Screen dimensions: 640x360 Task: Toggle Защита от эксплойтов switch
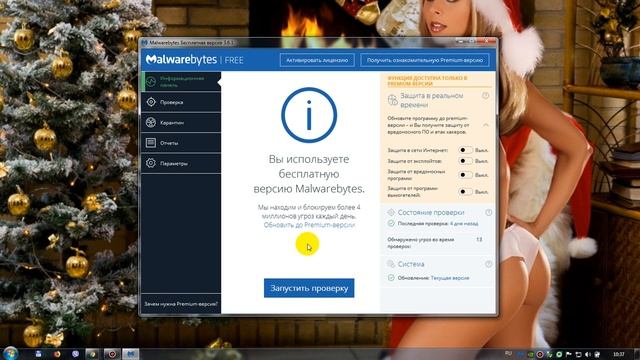click(x=465, y=161)
